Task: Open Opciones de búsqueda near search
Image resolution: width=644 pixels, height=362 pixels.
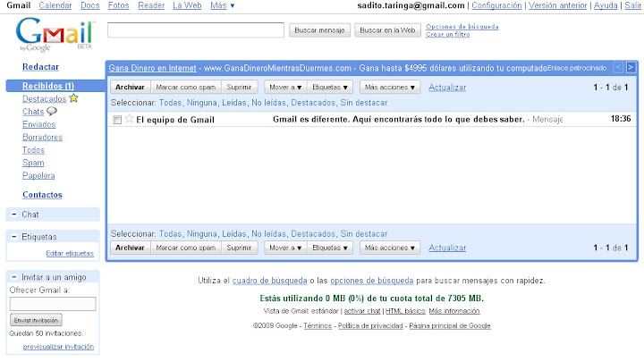Action: (462, 26)
